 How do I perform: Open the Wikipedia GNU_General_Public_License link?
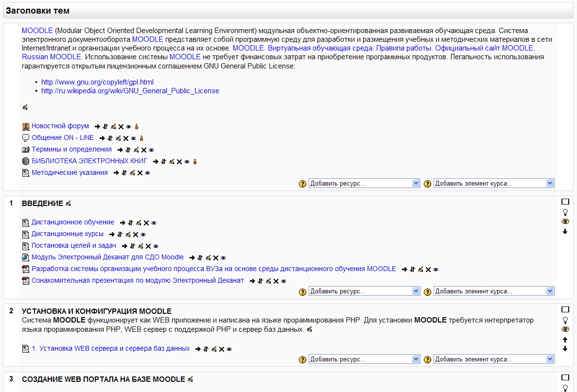coord(130,91)
